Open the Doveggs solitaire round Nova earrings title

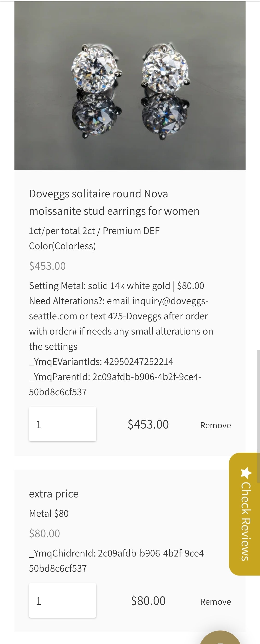[114, 202]
